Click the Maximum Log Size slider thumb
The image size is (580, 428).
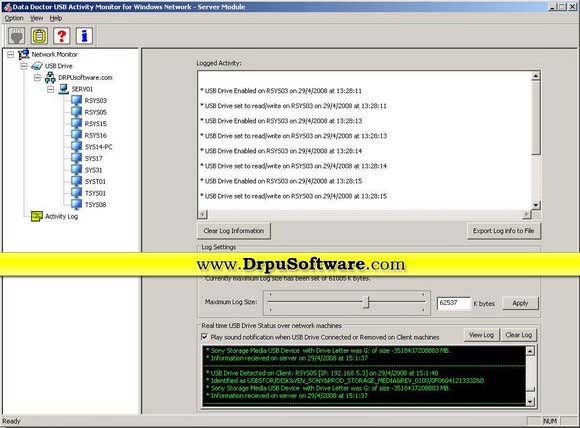[366, 302]
